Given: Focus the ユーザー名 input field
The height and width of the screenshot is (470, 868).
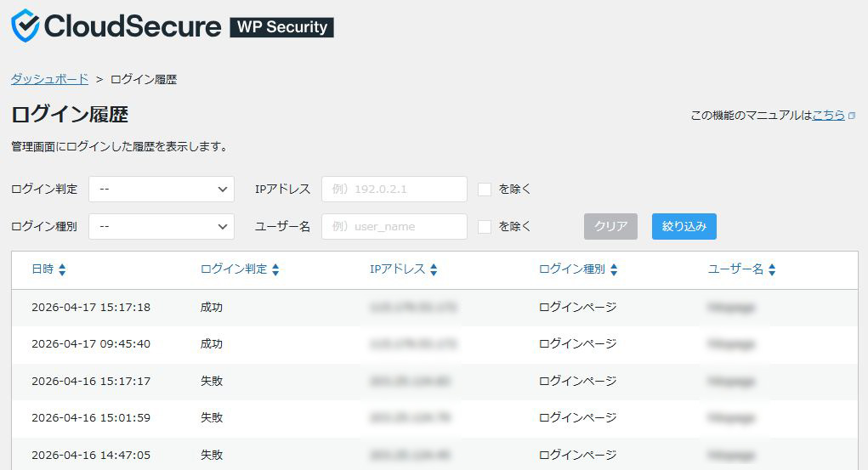Looking at the screenshot, I should [x=394, y=226].
